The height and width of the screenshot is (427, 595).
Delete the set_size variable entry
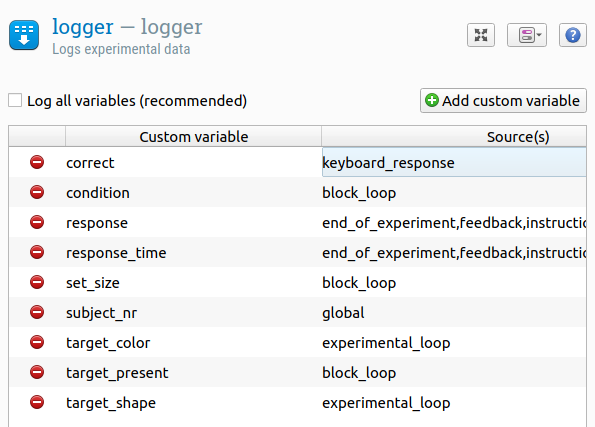[x=37, y=282]
